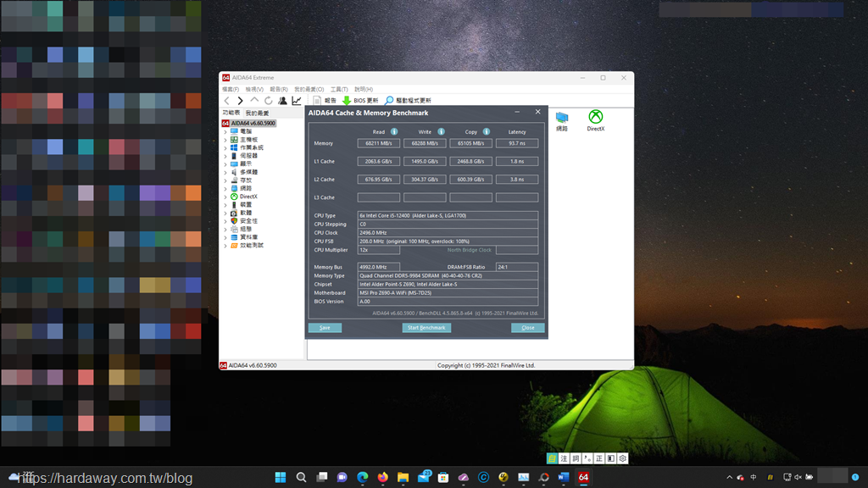Open the 檢視(V) menu
This screenshot has width=868, height=488.
click(254, 89)
